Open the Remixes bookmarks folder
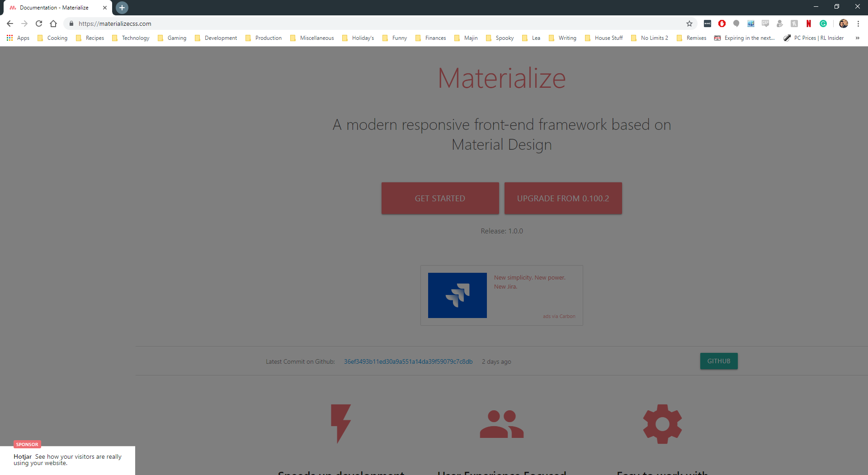Screen dimensions: 868x475 [692, 38]
